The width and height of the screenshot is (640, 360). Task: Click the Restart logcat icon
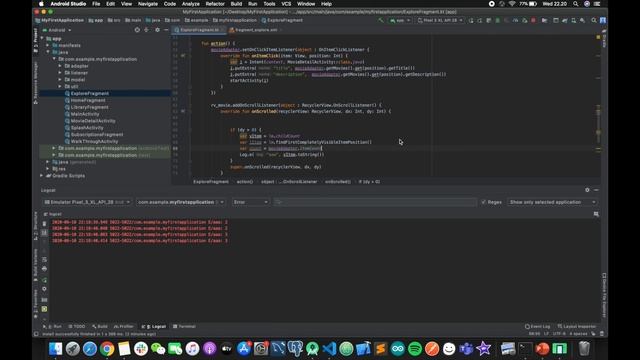[x=44, y=280]
